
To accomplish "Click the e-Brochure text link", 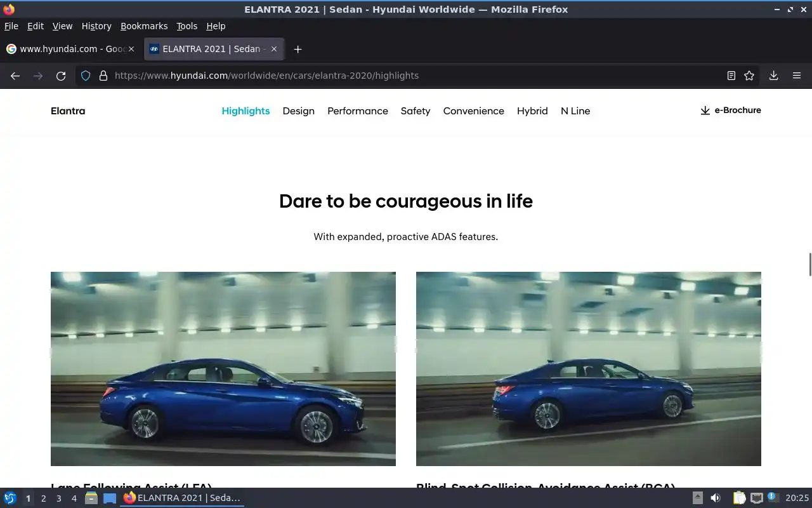I will click(738, 110).
